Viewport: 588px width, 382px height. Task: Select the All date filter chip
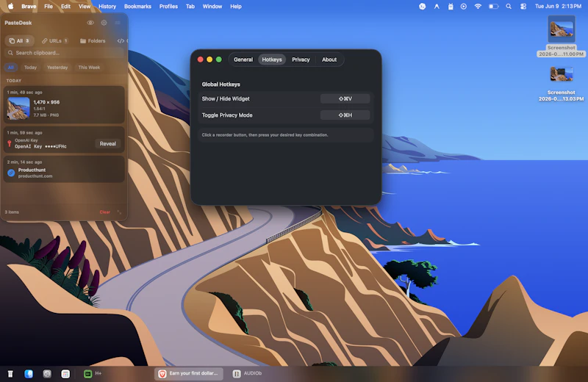point(10,68)
